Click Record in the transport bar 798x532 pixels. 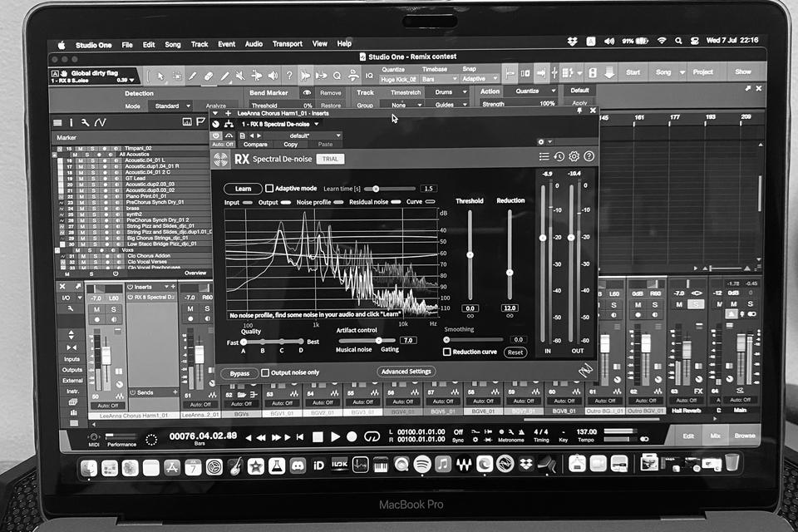click(x=352, y=436)
